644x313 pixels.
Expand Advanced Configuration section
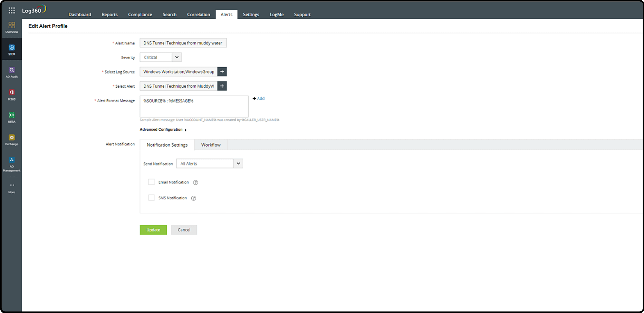tap(163, 130)
